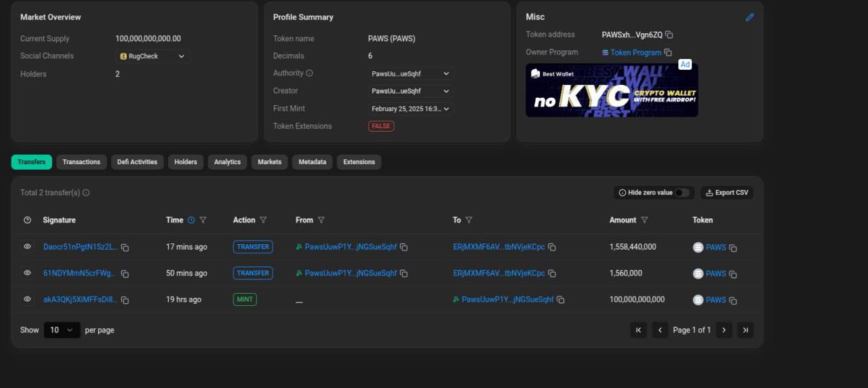Click eye icon for the MINT row
This screenshot has width=868, height=388.
click(27, 299)
